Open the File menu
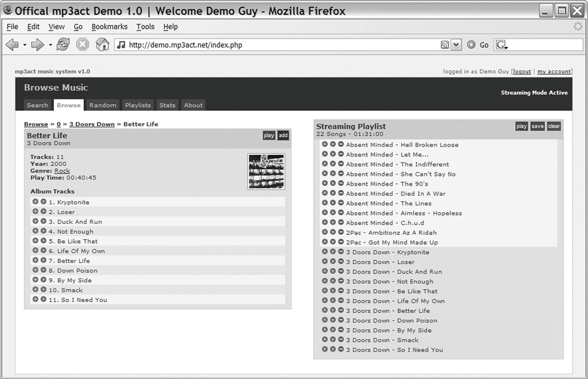The image size is (588, 379). tap(12, 27)
